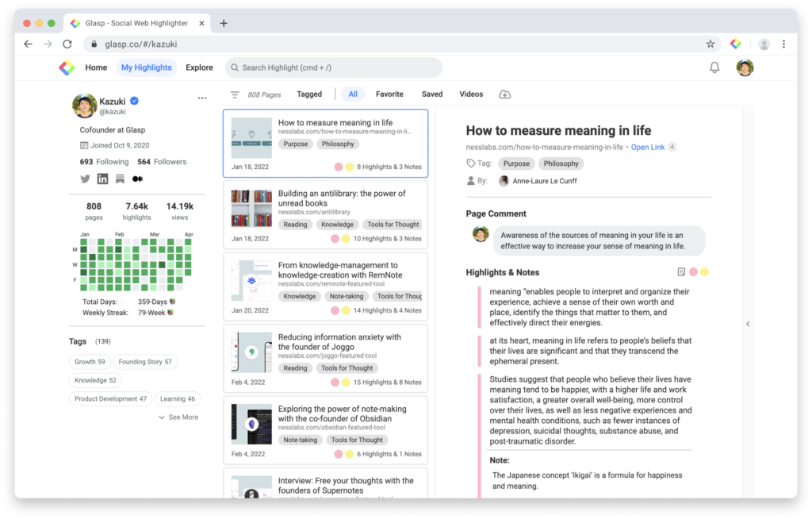Click the Note-taking tag on Obsidian card
This screenshot has height=519, width=812.
pos(301,440)
